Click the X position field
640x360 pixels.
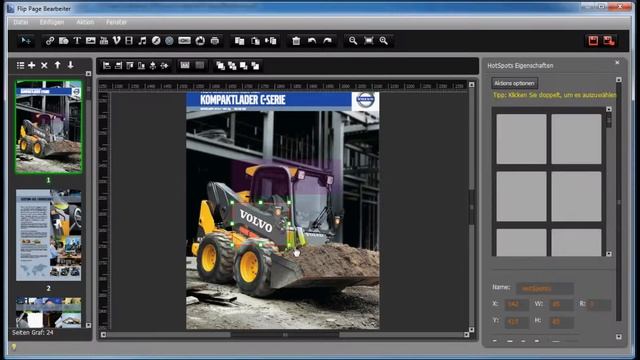516,304
